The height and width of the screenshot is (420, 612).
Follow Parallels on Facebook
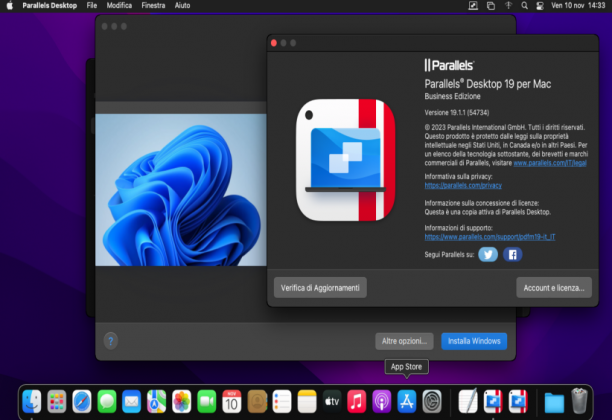point(512,254)
